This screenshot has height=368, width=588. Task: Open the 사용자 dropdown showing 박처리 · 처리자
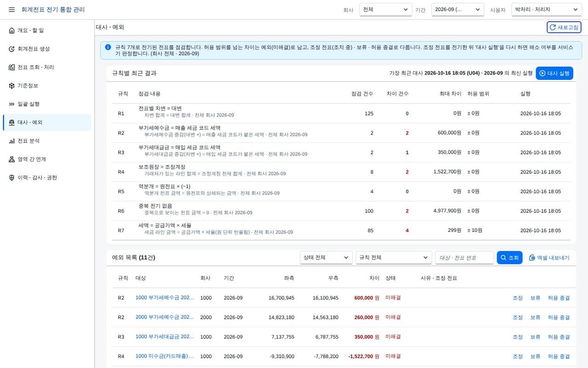click(x=547, y=10)
